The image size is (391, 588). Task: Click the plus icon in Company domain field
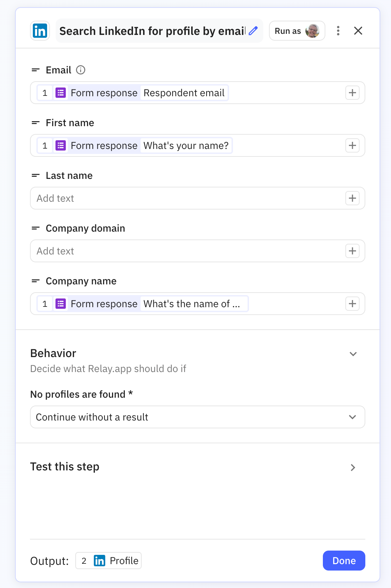coord(352,251)
